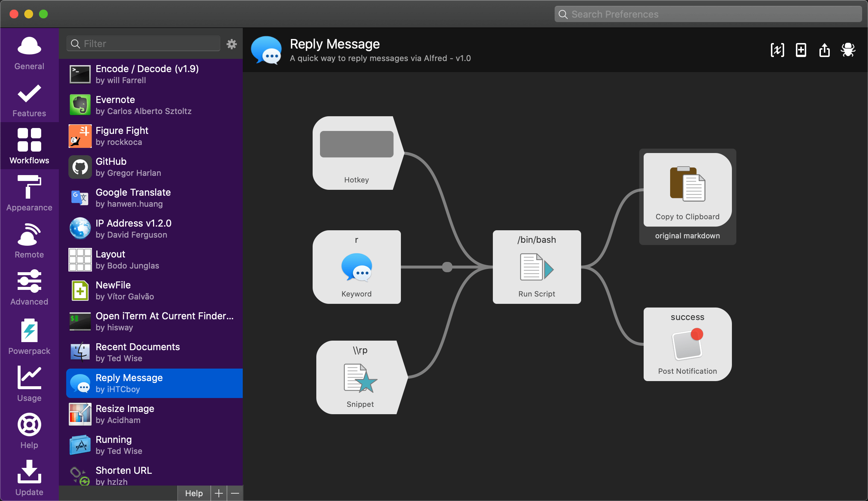Select Open iTerm At Current Finder workflow
Screen dimensions: 868x501
(154, 321)
